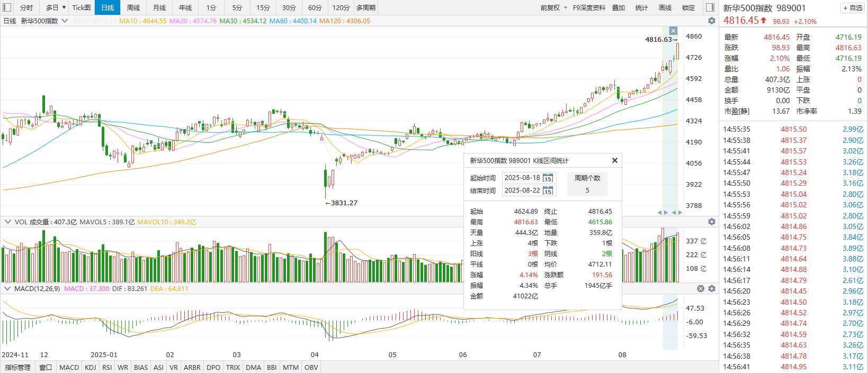Select the KDJ indicator tab
The width and height of the screenshot is (868, 373).
91,367
